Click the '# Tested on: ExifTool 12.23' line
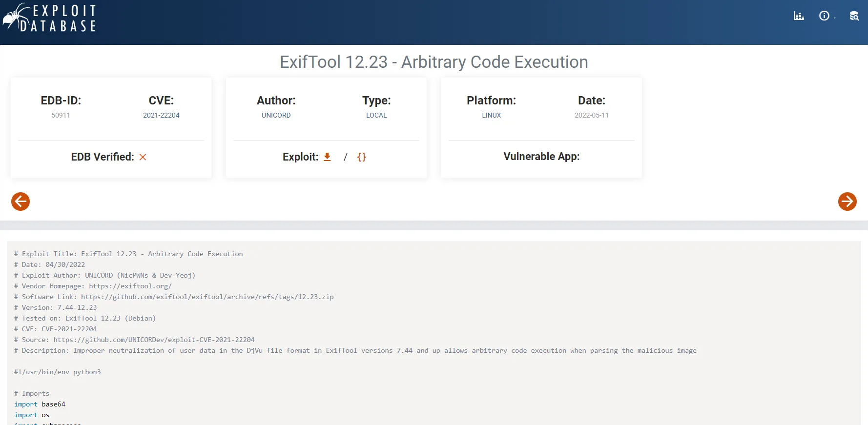 (85, 318)
